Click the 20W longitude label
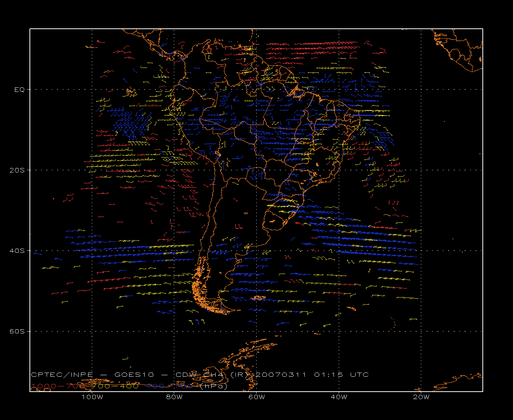 point(421,397)
